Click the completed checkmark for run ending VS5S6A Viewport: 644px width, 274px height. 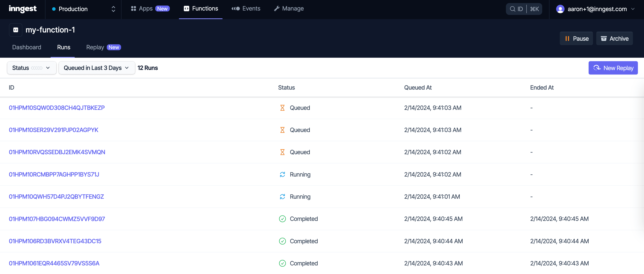click(282, 263)
